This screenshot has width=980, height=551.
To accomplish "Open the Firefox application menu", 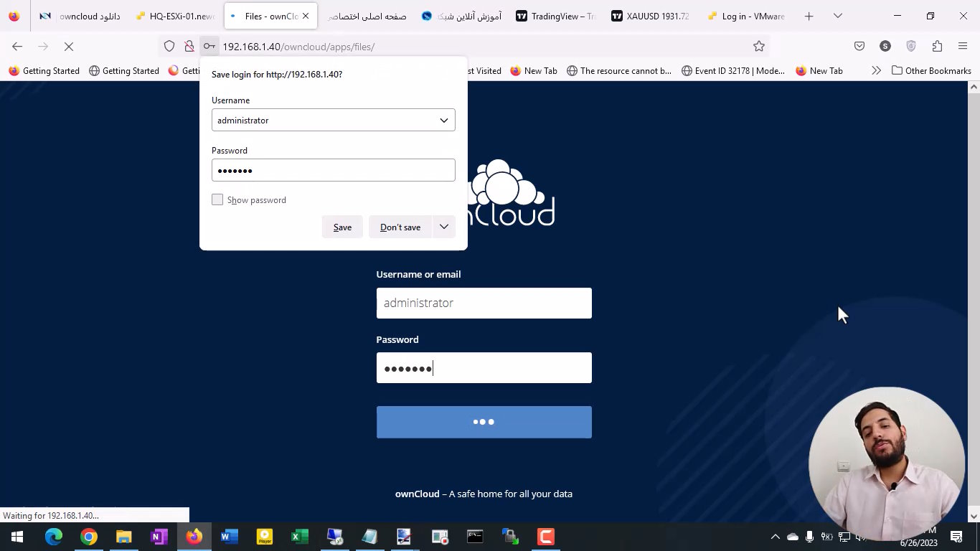I will (x=963, y=47).
